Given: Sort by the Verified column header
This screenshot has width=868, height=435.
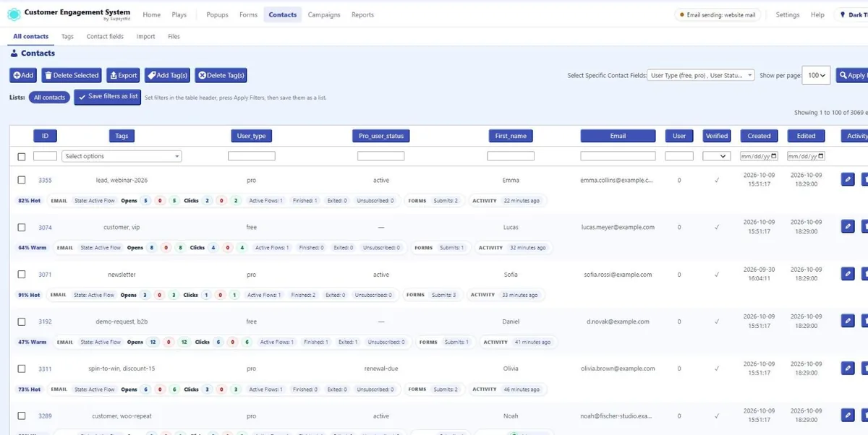Looking at the screenshot, I should [716, 136].
